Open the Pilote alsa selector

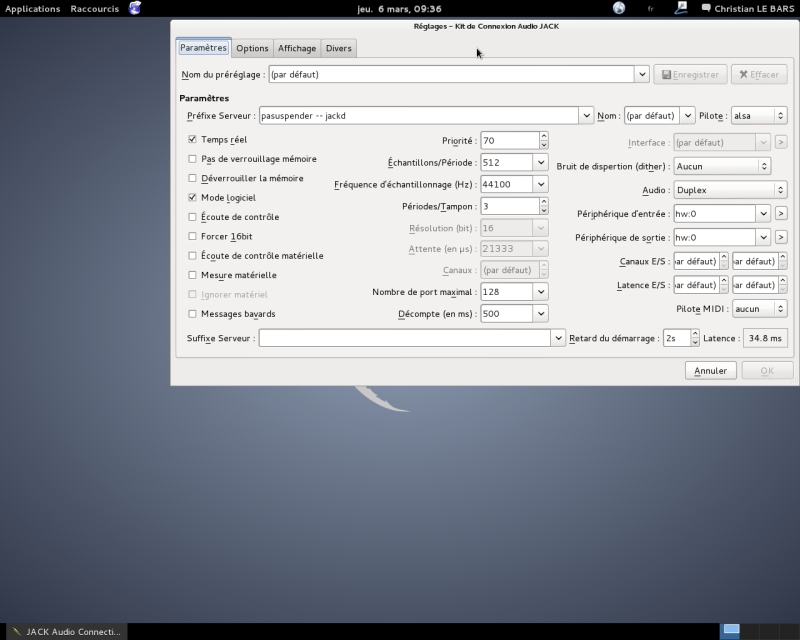point(759,116)
